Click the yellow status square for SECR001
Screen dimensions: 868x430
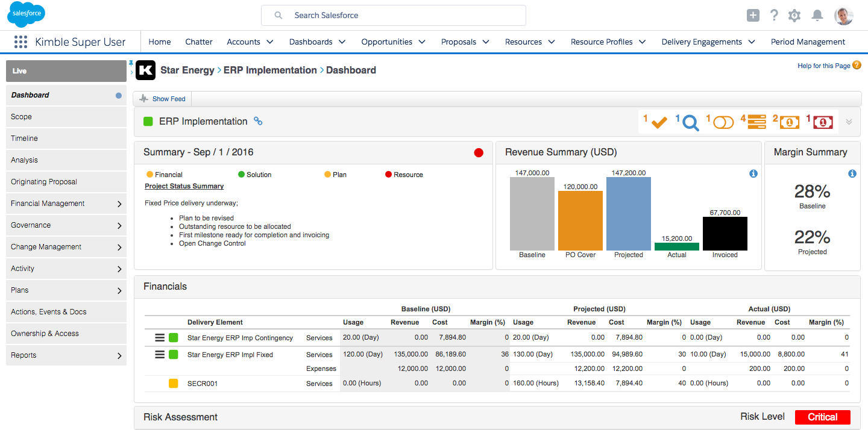[174, 383]
